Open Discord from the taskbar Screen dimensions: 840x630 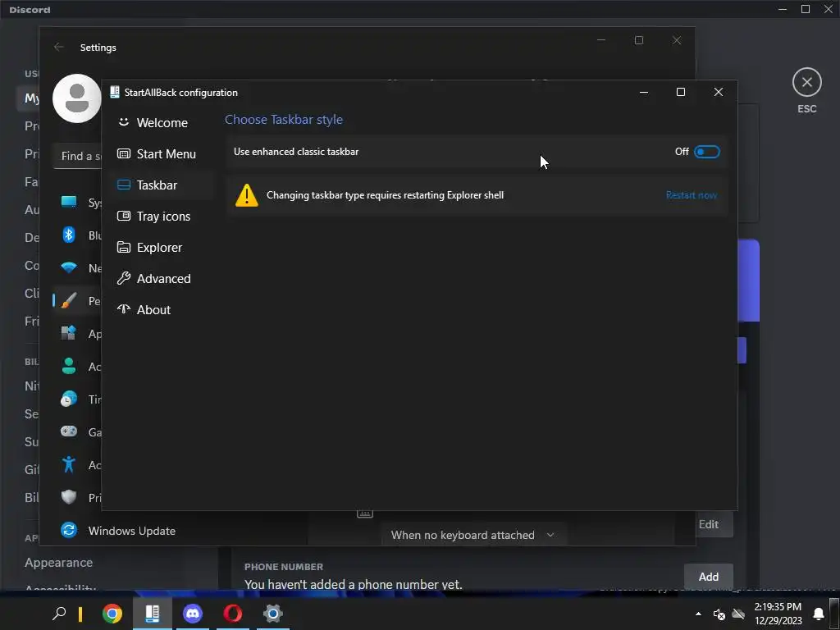pos(192,614)
